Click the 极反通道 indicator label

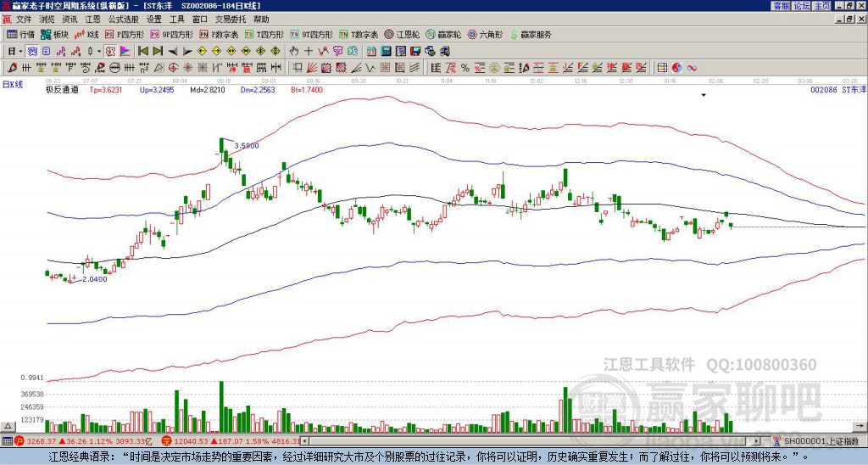click(62, 90)
